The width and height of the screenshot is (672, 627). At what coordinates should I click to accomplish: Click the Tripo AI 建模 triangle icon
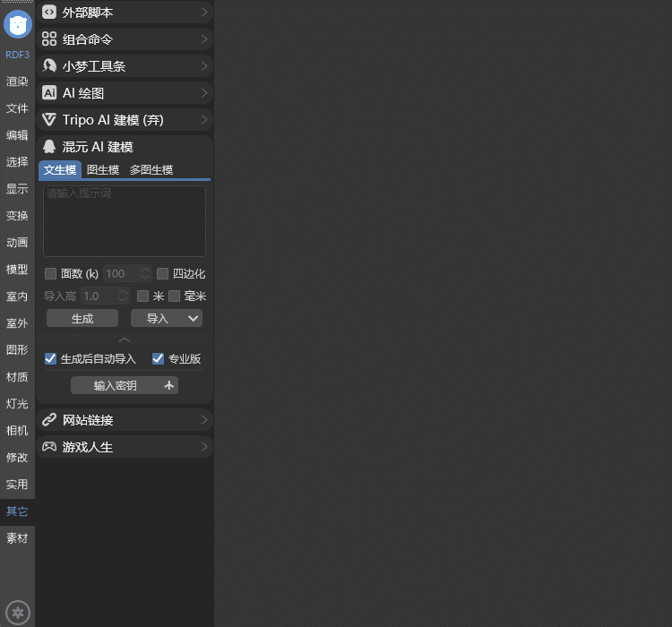click(49, 120)
